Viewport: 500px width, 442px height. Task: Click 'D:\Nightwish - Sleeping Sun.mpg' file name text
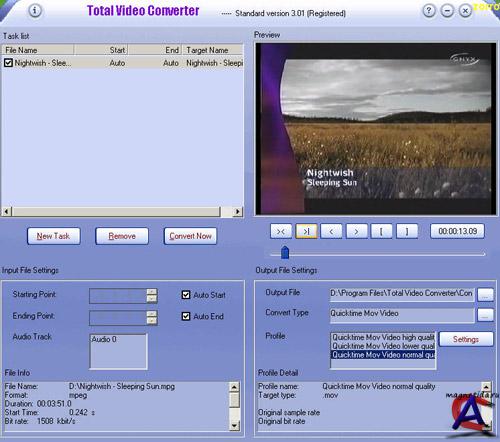[x=122, y=386]
